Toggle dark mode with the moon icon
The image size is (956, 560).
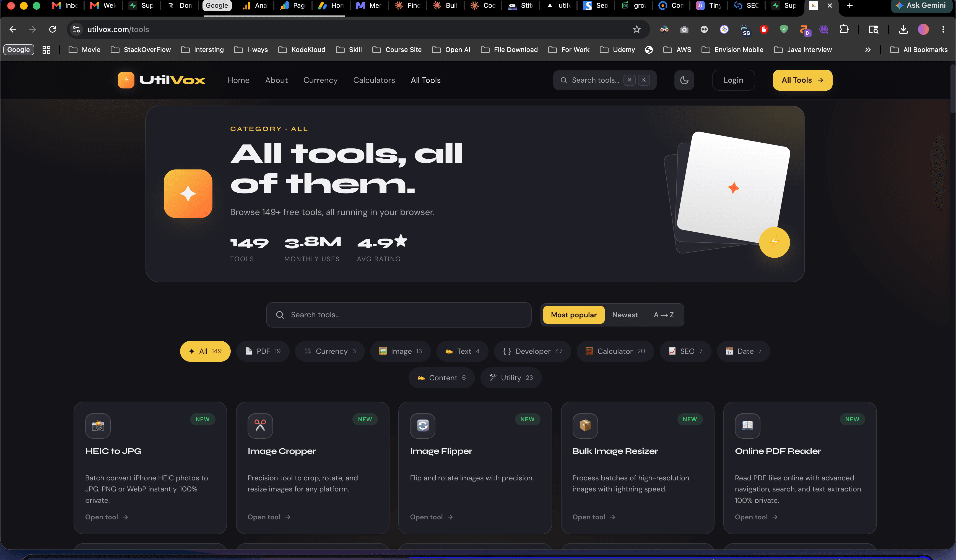(684, 80)
